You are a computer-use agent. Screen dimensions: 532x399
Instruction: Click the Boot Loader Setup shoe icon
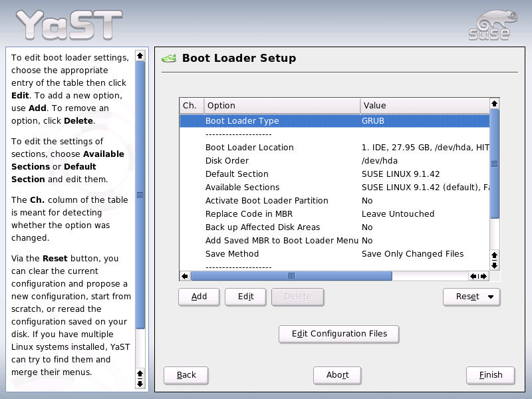coord(169,59)
